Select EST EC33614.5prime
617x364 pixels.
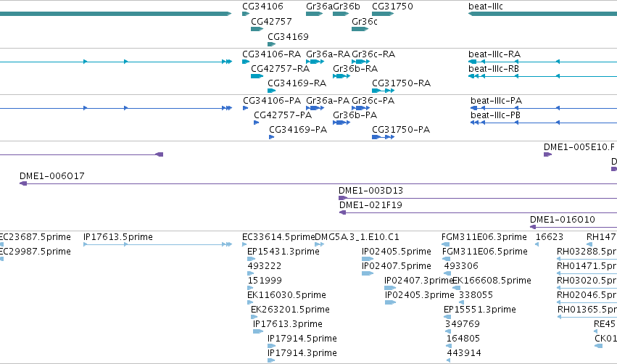point(278,237)
